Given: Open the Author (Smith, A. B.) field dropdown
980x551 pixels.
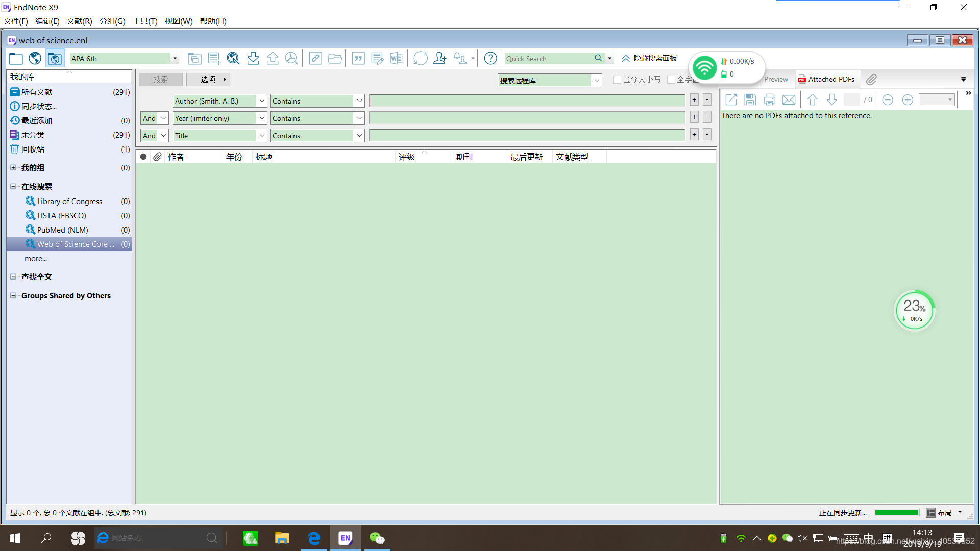Looking at the screenshot, I should pyautogui.click(x=261, y=101).
